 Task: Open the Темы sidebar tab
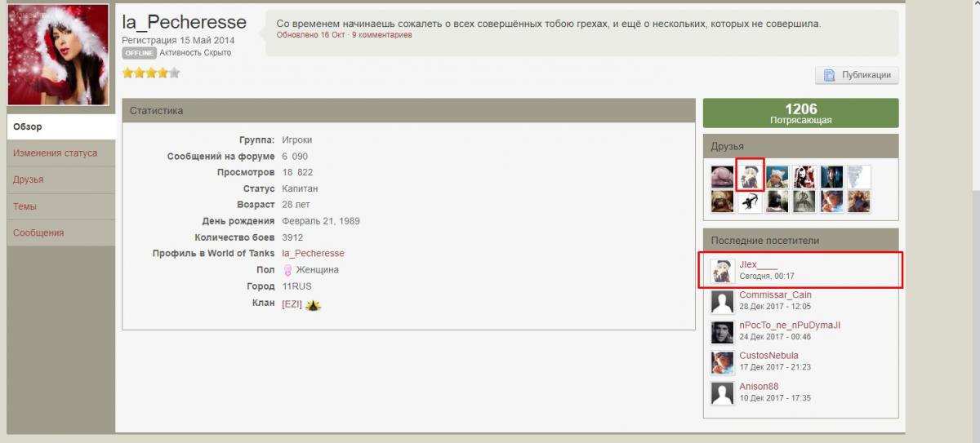61,206
